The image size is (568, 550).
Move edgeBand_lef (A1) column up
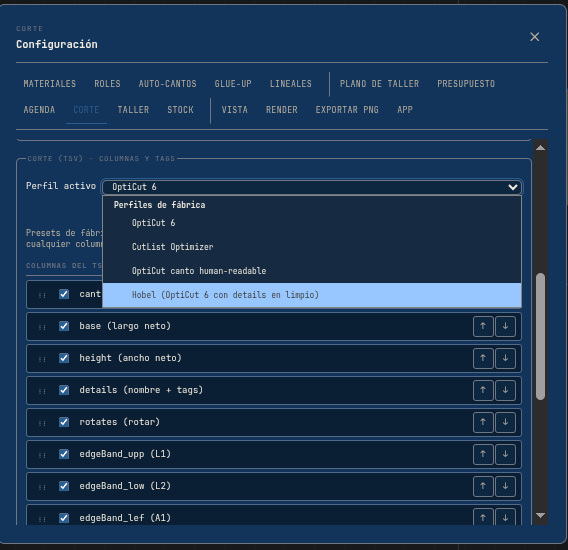[483, 517]
